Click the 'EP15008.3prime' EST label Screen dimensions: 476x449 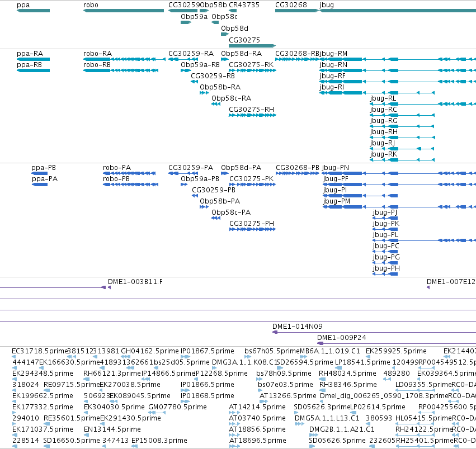(x=159, y=441)
